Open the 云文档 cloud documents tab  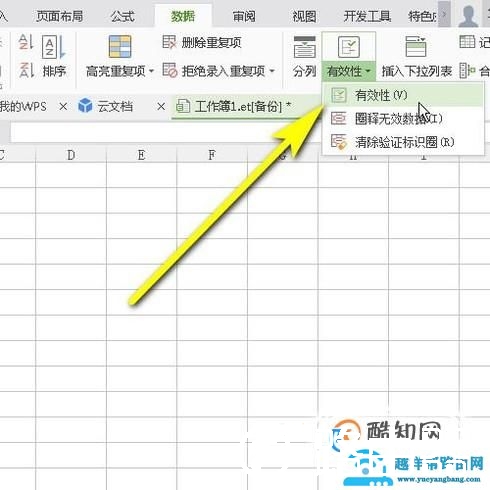point(106,107)
